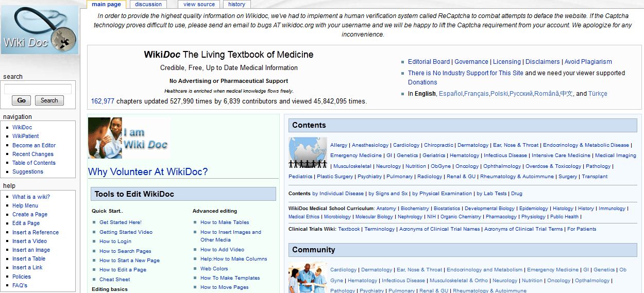This screenshot has width=644, height=293.
Task: Open WikiPatient in navigation sidebar
Action: [26, 136]
